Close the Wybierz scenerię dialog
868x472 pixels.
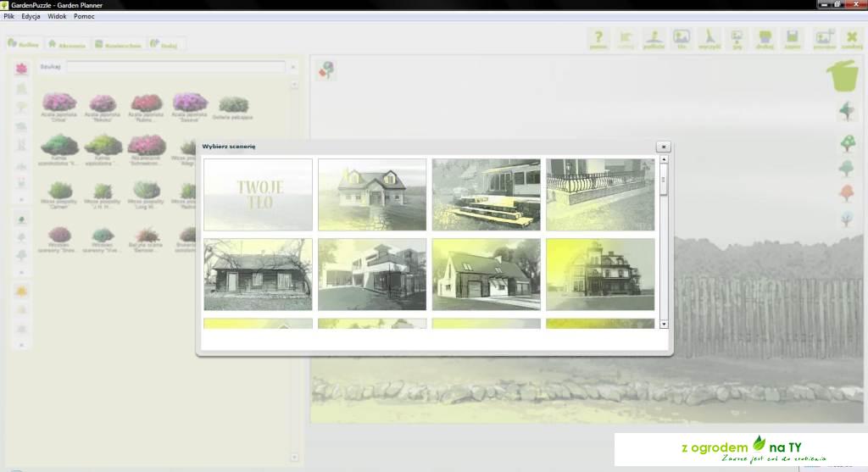click(664, 146)
